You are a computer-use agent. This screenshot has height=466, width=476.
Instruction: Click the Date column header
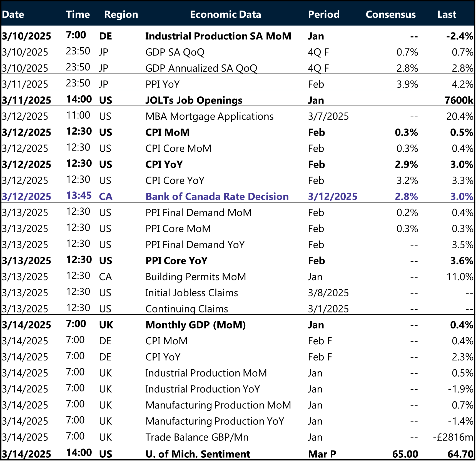click(13, 14)
